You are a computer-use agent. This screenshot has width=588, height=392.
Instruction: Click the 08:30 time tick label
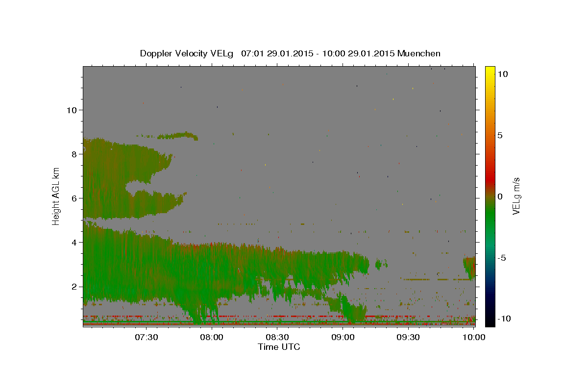[x=277, y=337]
